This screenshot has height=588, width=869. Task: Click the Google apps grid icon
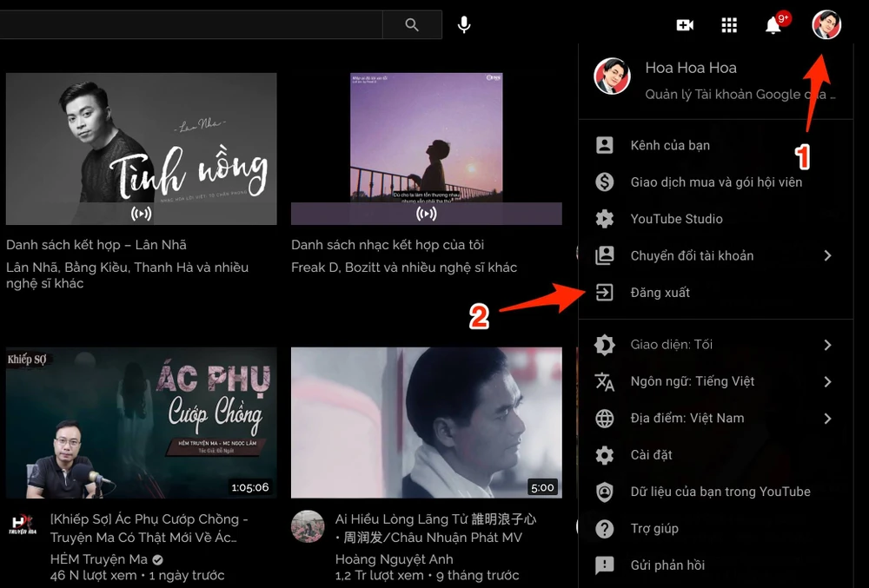(x=729, y=24)
